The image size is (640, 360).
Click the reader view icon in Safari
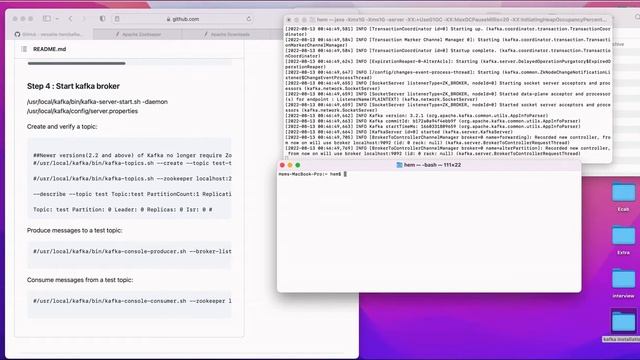pyautogui.click(x=117, y=19)
